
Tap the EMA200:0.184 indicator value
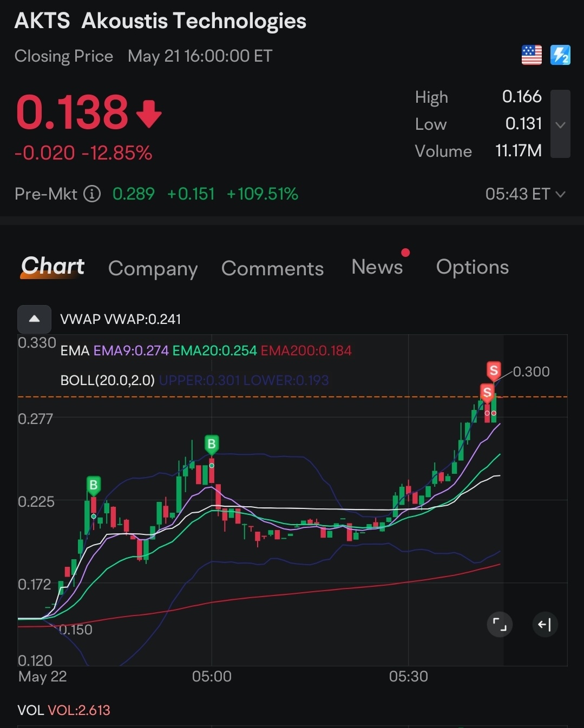(306, 350)
